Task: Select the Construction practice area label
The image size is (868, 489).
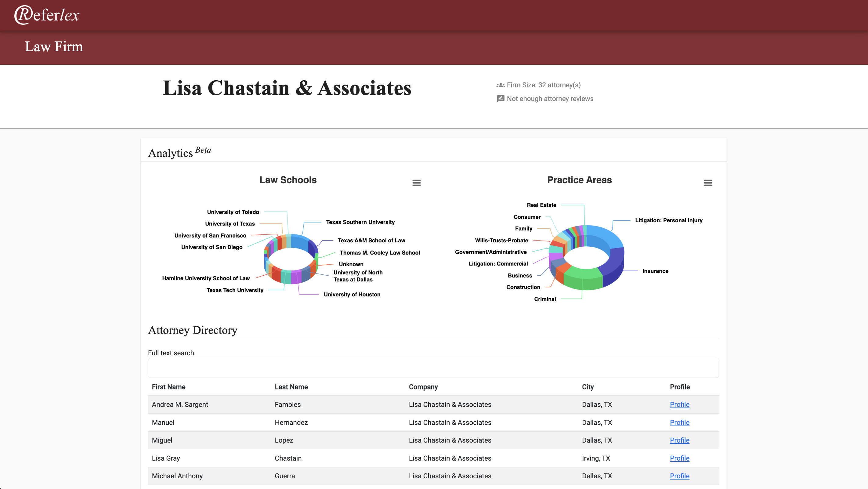Action: pyautogui.click(x=523, y=287)
